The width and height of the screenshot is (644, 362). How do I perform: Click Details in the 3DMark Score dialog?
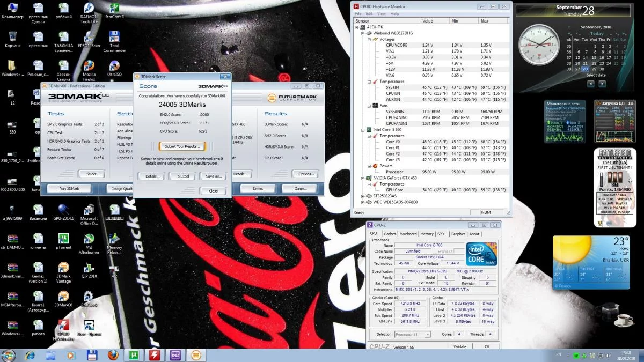tap(152, 176)
